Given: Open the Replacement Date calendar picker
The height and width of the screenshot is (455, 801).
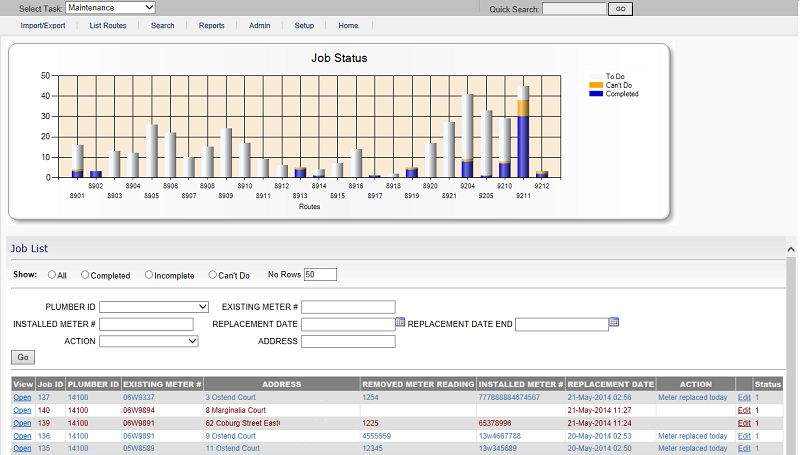Looking at the screenshot, I should (400, 322).
